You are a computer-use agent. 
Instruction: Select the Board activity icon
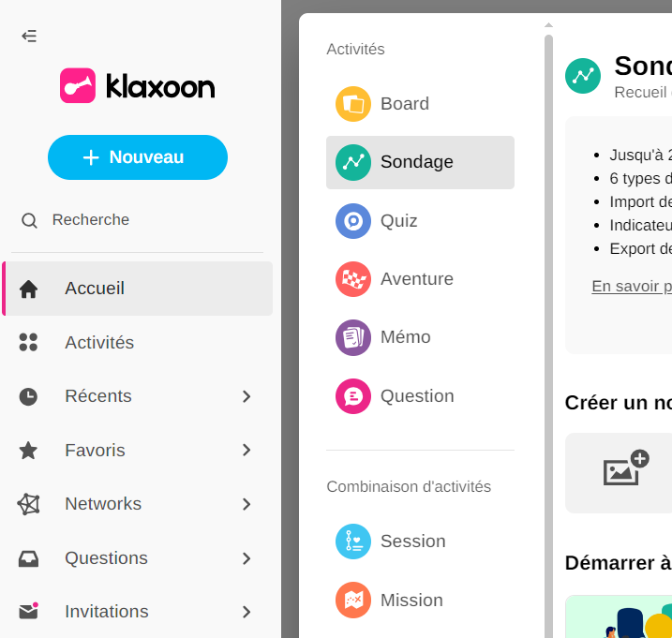click(353, 104)
